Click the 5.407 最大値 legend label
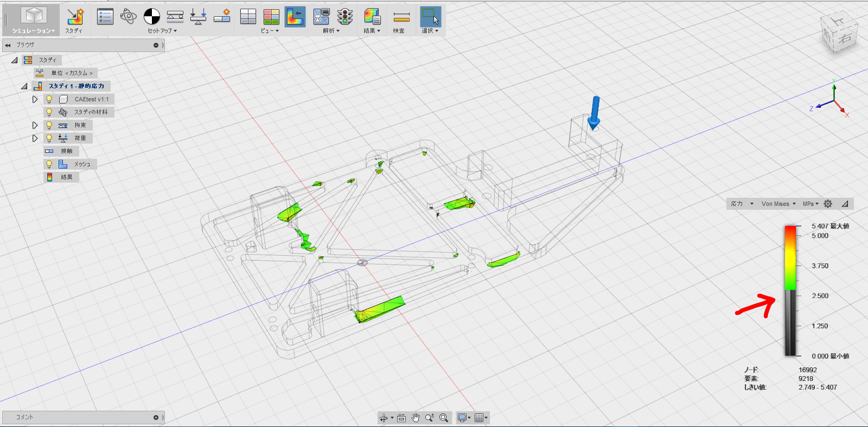Screen dimensions: 868x427 tap(830, 226)
